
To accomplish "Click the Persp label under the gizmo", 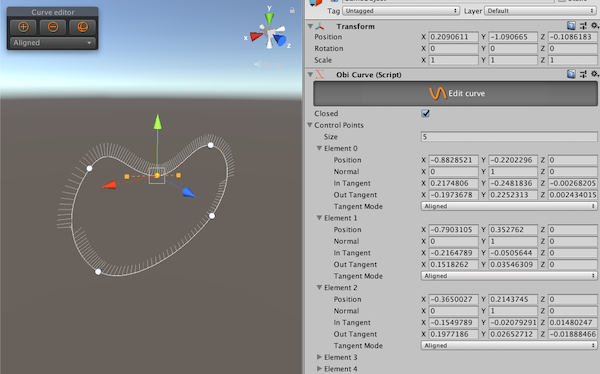I will (269, 64).
